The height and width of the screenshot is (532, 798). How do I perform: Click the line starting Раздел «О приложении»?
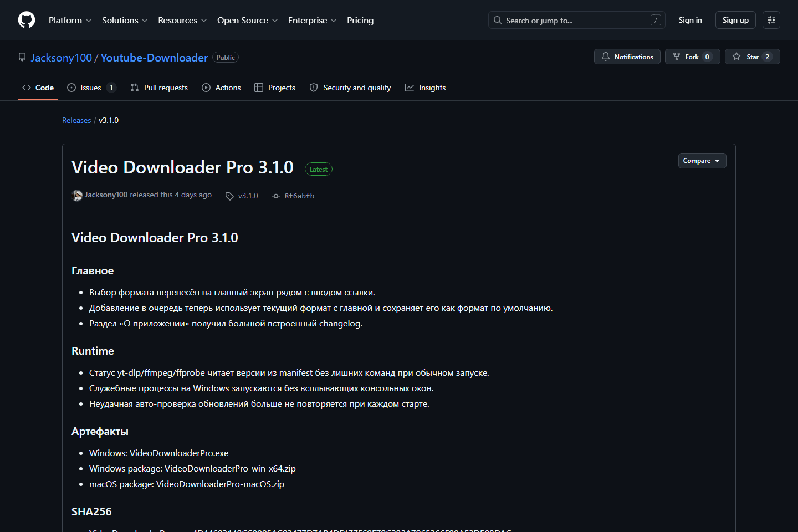(226, 324)
